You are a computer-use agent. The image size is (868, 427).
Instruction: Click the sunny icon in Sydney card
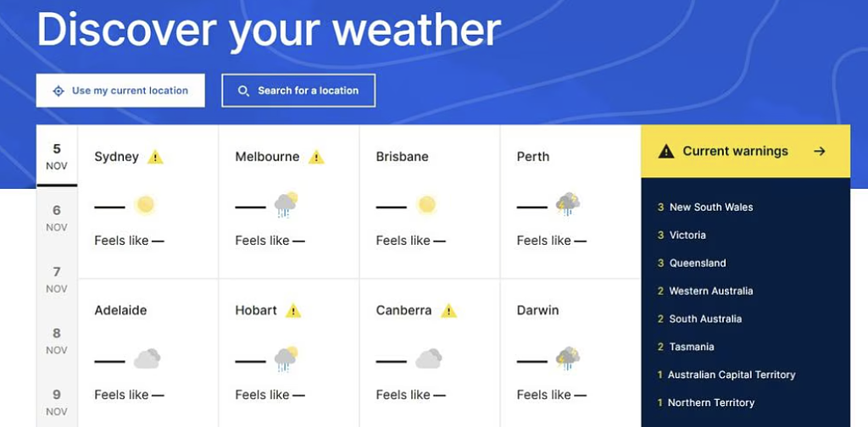coord(146,205)
